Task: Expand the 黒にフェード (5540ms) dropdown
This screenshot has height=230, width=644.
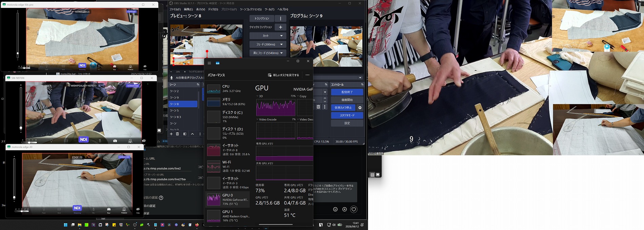Action: pyautogui.click(x=281, y=53)
